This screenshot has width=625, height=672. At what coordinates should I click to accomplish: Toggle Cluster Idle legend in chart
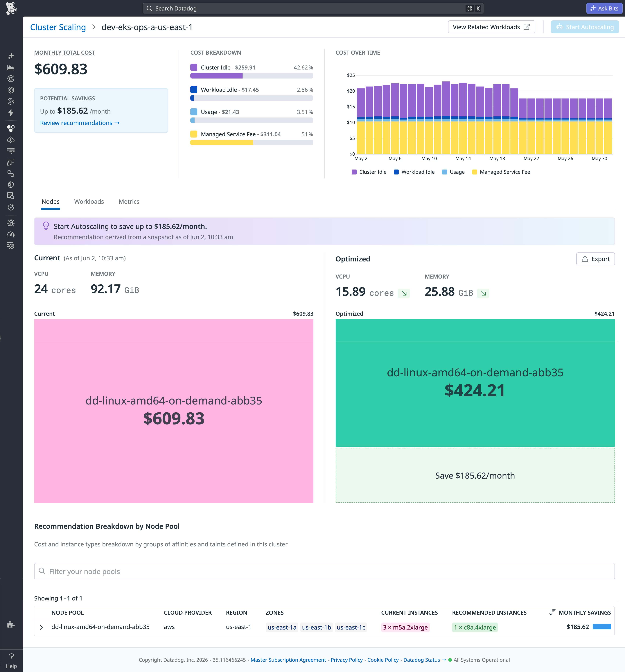point(369,172)
